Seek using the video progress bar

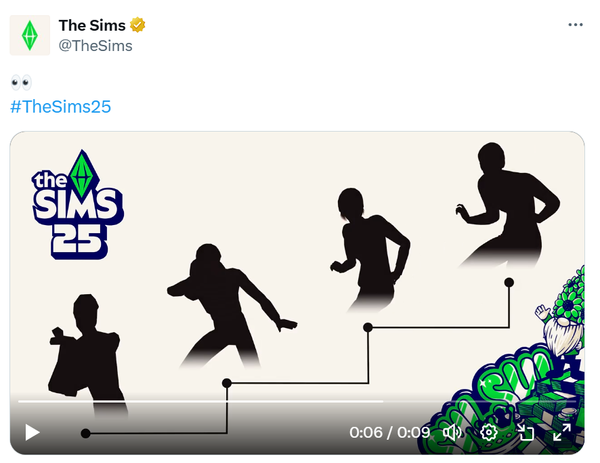coord(298,401)
